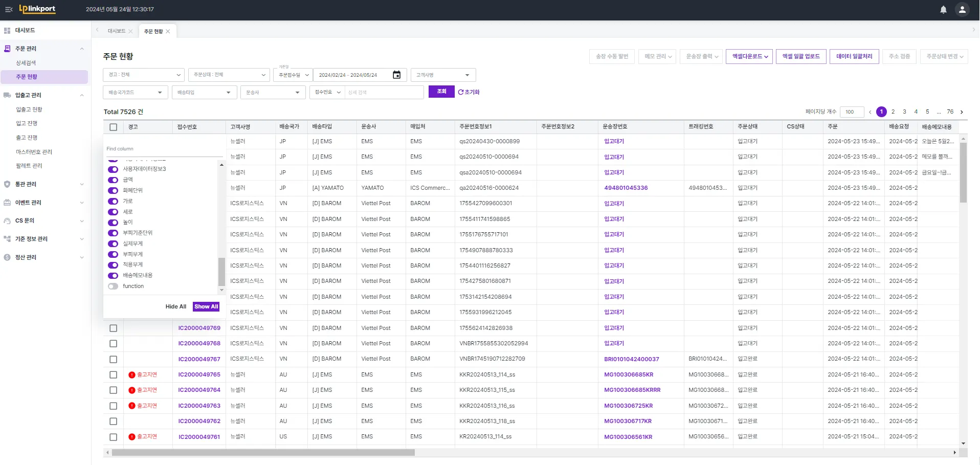The height and width of the screenshot is (465, 980).
Task: Open the user profile avatar icon
Action: tap(962, 10)
